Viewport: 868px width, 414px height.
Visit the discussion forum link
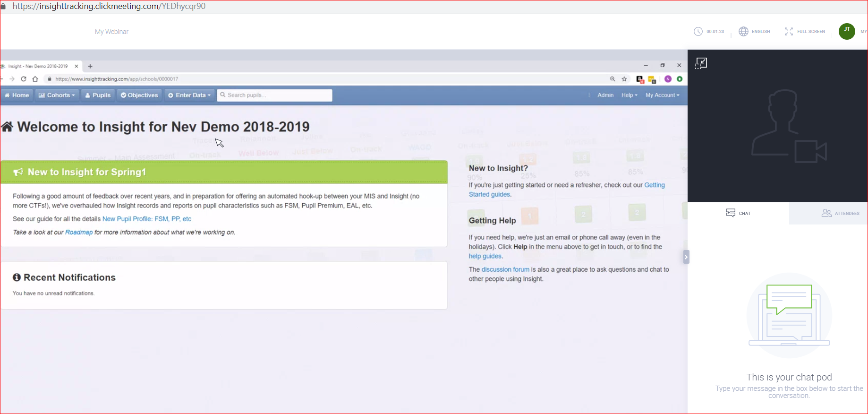505,269
